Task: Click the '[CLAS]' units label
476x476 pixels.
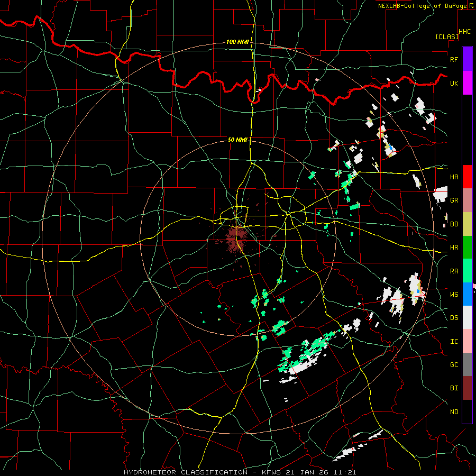Action: pos(447,37)
